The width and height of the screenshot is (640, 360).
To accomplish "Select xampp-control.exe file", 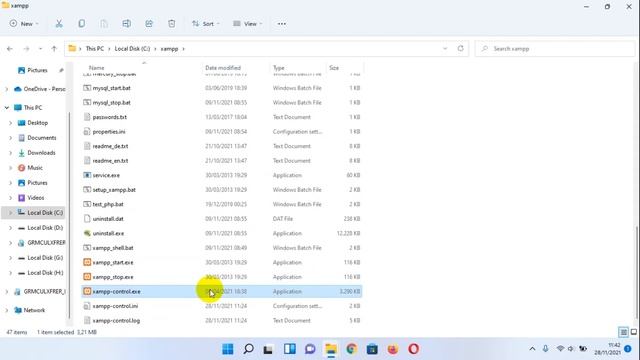I will coord(222,291).
